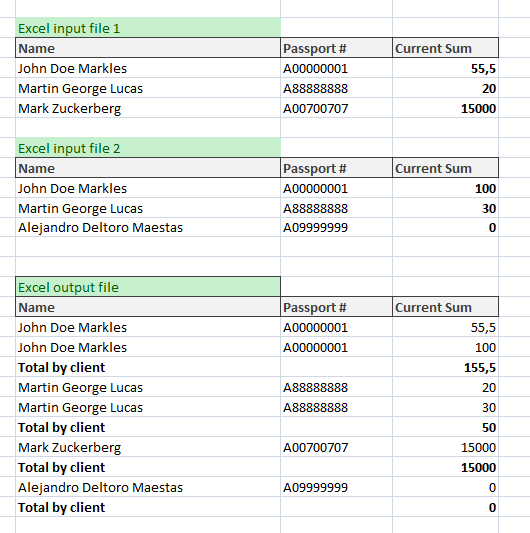
Task: Select bold 15000 sum in input file 1
Action: coord(446,108)
